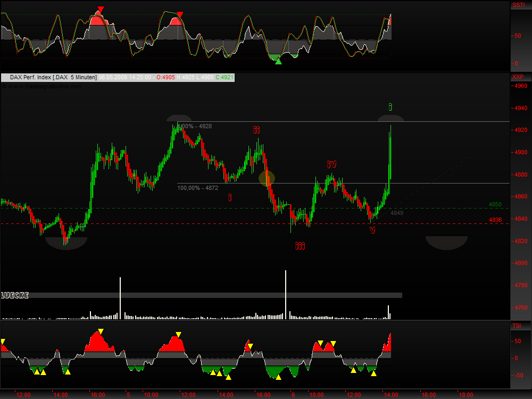Select the green up-triangle signal in SSTI panel

pyautogui.click(x=278, y=61)
